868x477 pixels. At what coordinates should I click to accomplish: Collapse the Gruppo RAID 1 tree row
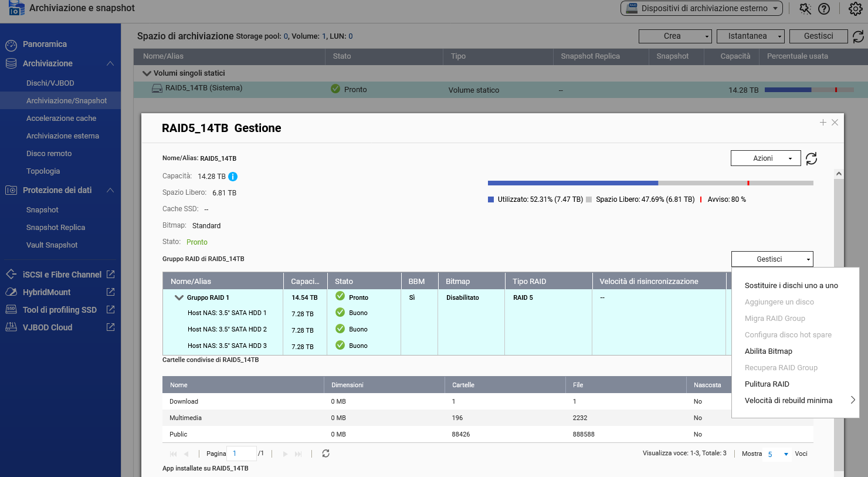(179, 298)
